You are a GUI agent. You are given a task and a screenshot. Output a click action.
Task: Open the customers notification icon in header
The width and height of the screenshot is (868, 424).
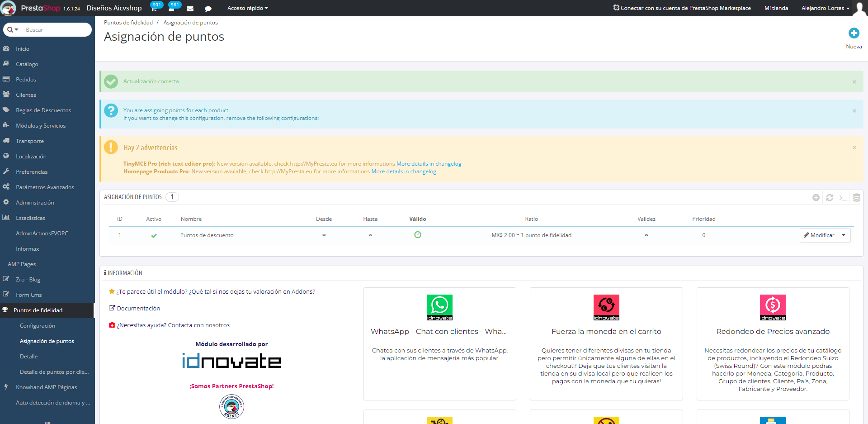pos(172,8)
